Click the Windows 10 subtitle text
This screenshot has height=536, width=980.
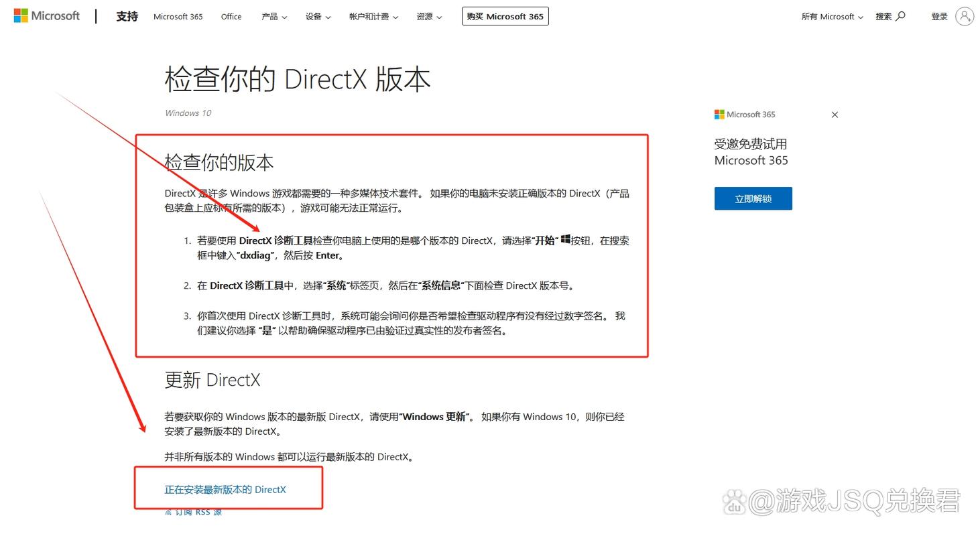pyautogui.click(x=188, y=113)
